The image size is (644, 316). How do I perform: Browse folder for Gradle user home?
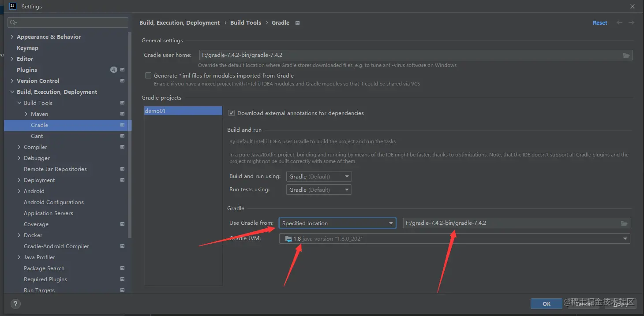(626, 55)
